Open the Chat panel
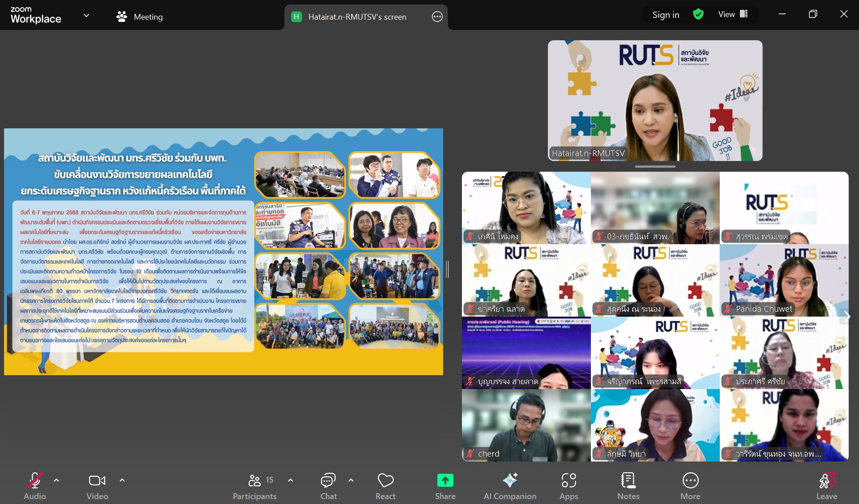This screenshot has height=504, width=859. (x=329, y=486)
